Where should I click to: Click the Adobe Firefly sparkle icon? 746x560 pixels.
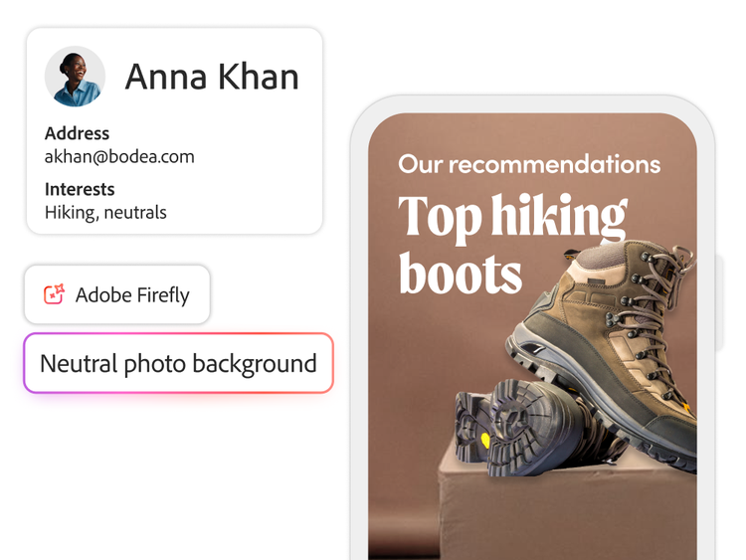coord(54,294)
